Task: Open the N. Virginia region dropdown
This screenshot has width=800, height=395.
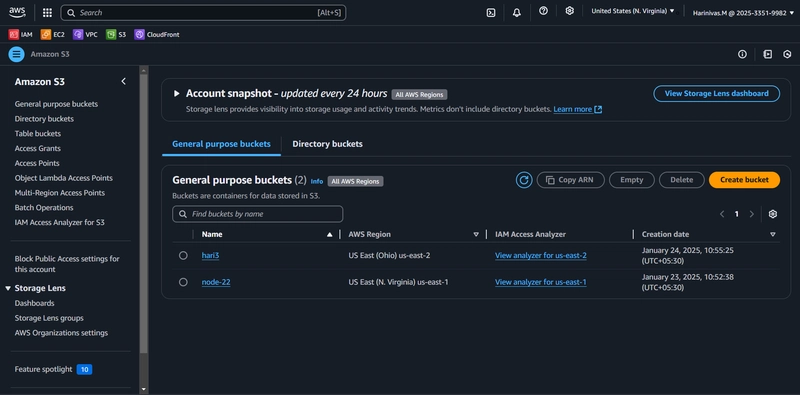Action: (633, 11)
